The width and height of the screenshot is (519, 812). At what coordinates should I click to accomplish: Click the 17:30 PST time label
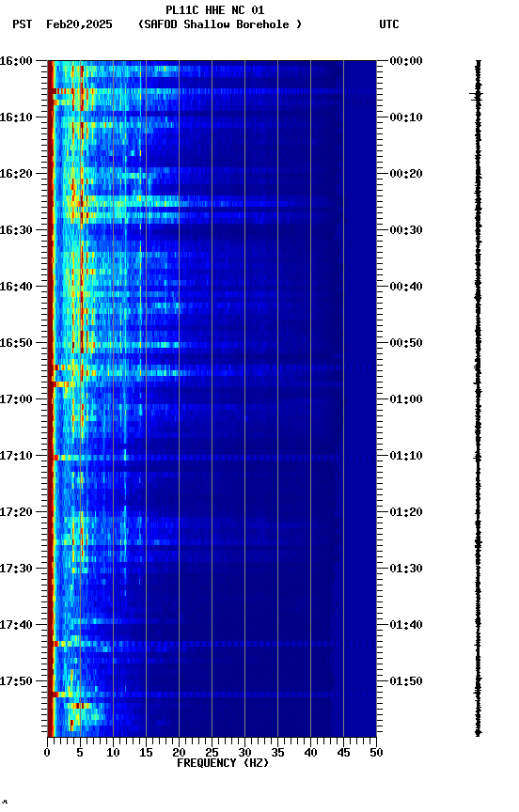[x=16, y=569]
